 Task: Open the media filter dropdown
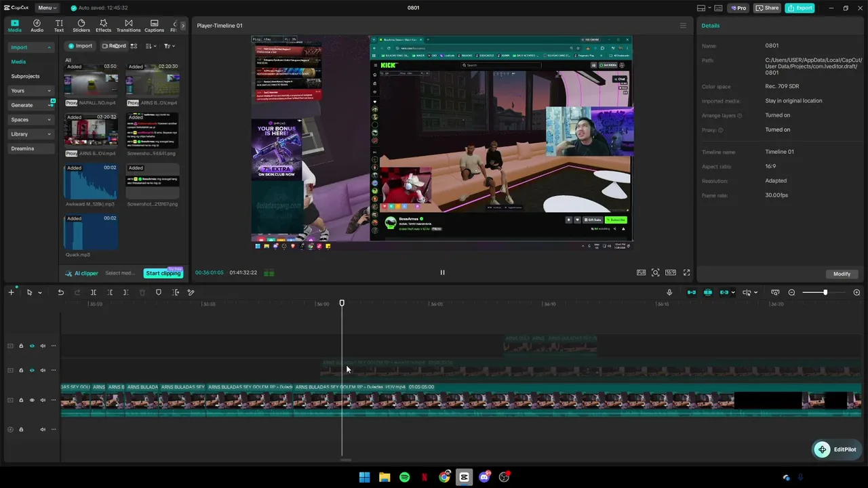click(169, 46)
